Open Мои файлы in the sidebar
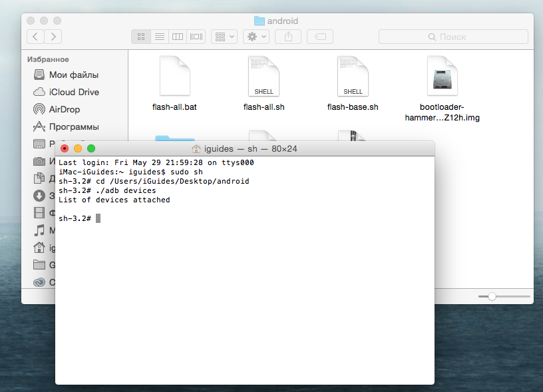543x392 pixels. (73, 75)
